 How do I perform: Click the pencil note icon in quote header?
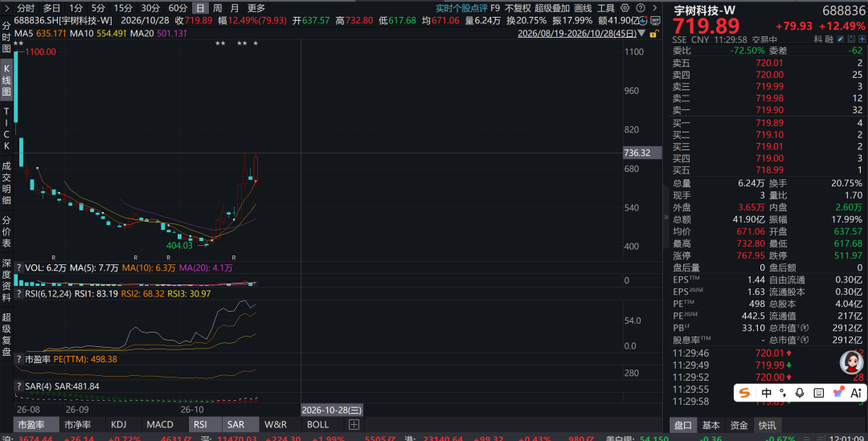[x=841, y=39]
